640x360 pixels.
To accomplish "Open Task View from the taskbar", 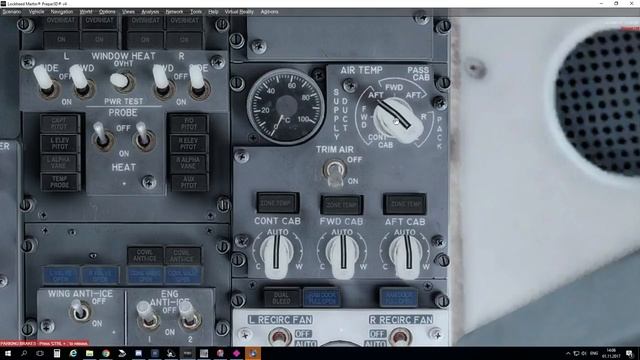I will pyautogui.click(x=40, y=353).
